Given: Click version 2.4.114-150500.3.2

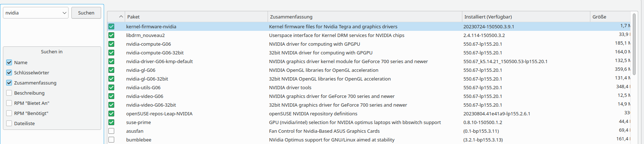Looking at the screenshot, I should [x=484, y=35].
